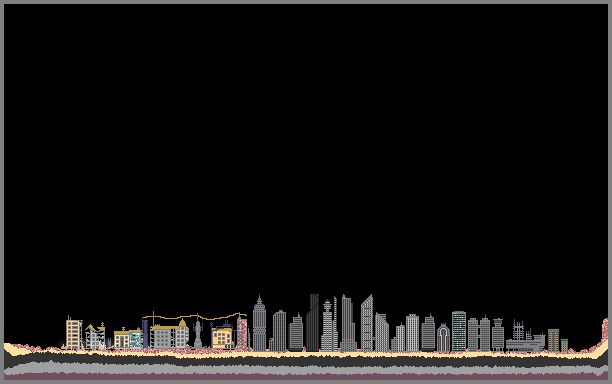Viewport: 612px width, 384px height.
Task: Select the spired Art Deco tower
Action: tap(259, 323)
